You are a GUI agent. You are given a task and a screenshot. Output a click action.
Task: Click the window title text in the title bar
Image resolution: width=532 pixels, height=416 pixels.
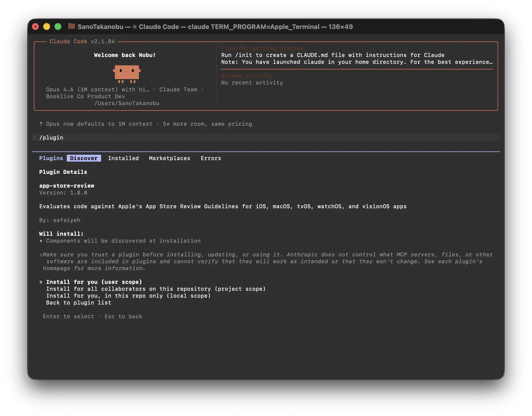215,27
